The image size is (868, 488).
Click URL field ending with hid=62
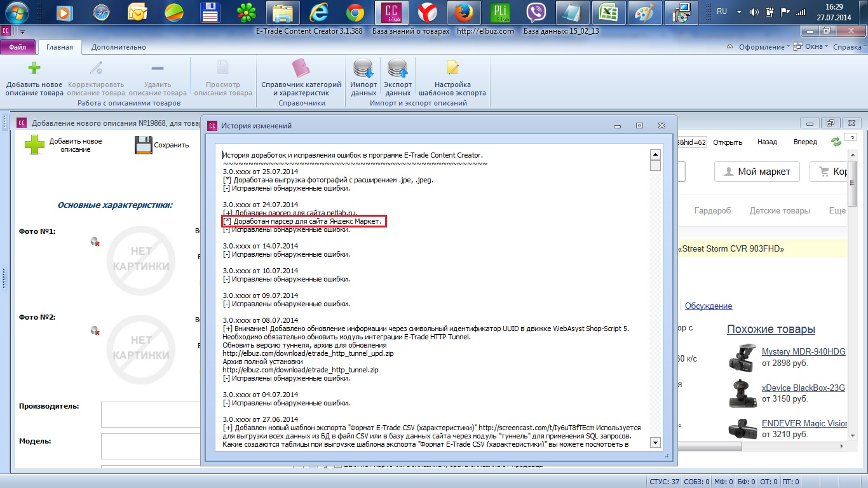pyautogui.click(x=692, y=142)
